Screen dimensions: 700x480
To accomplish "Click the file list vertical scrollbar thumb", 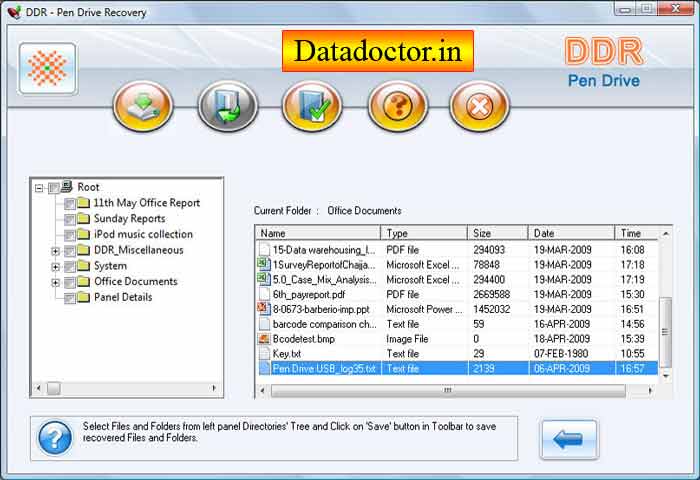I will coord(666,332).
